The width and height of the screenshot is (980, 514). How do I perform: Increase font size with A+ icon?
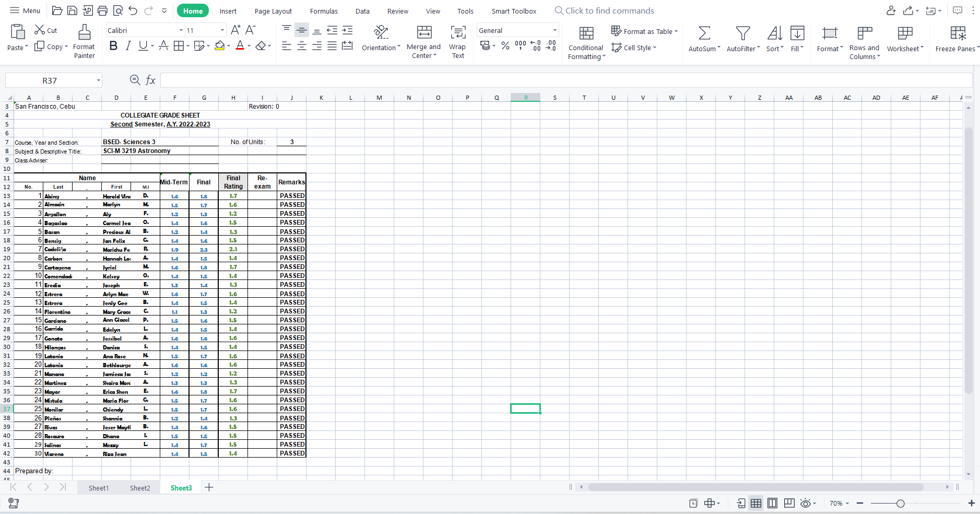tap(236, 30)
